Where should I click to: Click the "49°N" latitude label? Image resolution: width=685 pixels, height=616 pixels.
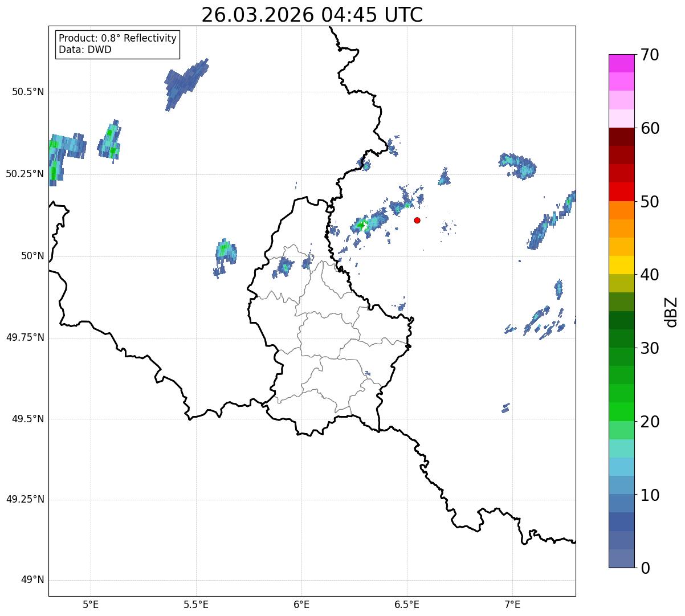pyautogui.click(x=32, y=580)
